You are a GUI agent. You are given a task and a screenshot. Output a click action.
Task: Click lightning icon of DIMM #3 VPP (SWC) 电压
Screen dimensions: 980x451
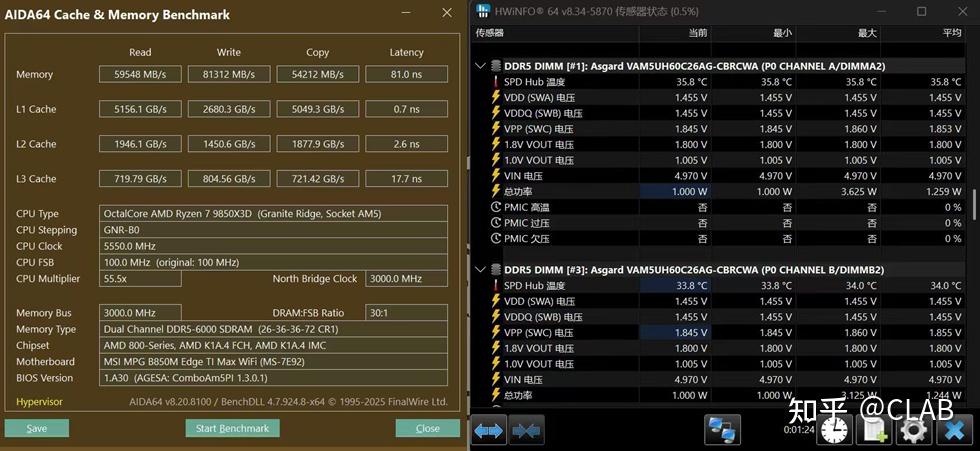pyautogui.click(x=496, y=332)
